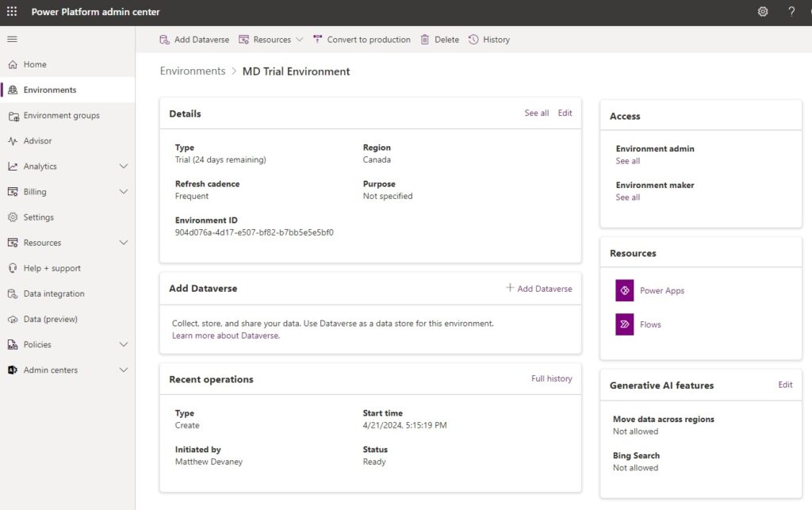The image size is (812, 510).
Task: Open the Flows resources link
Action: click(650, 324)
